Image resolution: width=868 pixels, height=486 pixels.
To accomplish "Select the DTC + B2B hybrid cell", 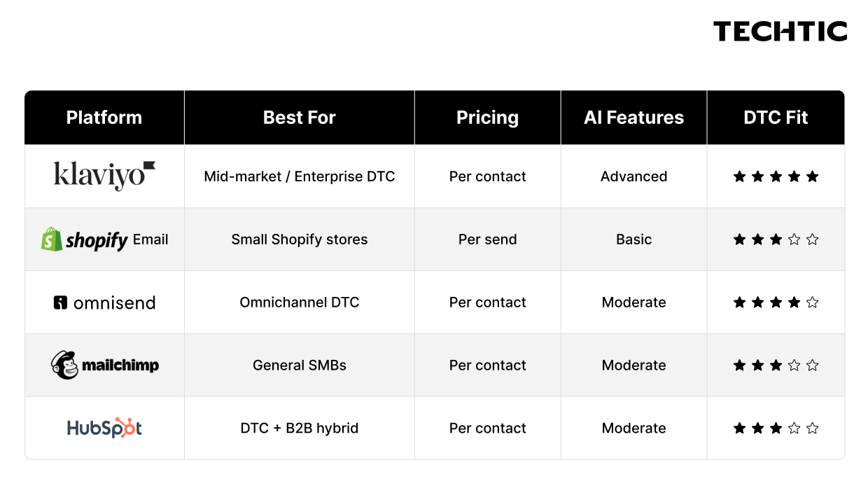I will pyautogui.click(x=300, y=428).
